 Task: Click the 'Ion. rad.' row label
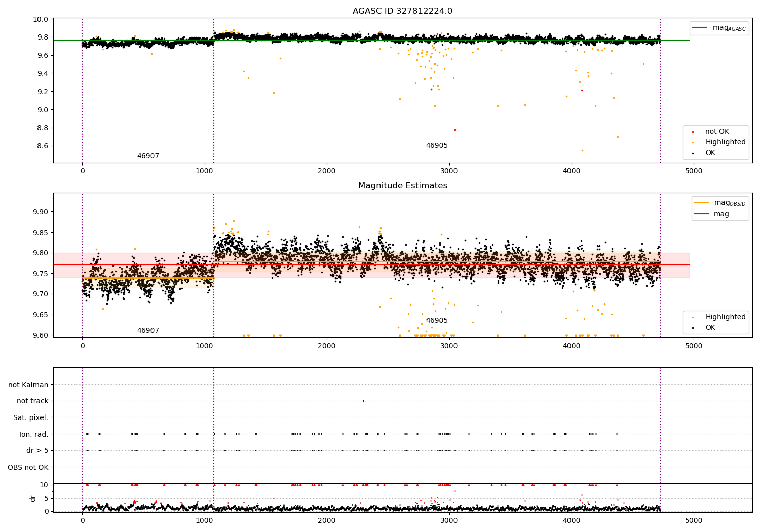pos(34,434)
